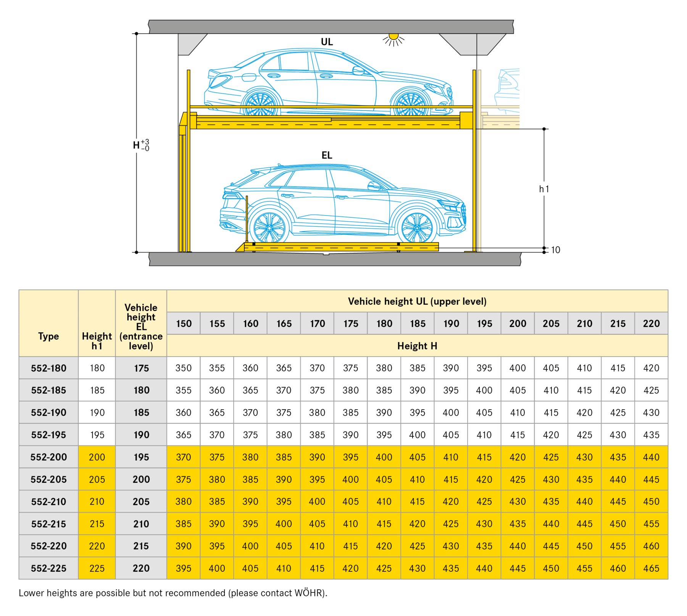Click the yellow ceiling lamp icon
Image resolution: width=687 pixels, height=616 pixels.
coord(393,38)
